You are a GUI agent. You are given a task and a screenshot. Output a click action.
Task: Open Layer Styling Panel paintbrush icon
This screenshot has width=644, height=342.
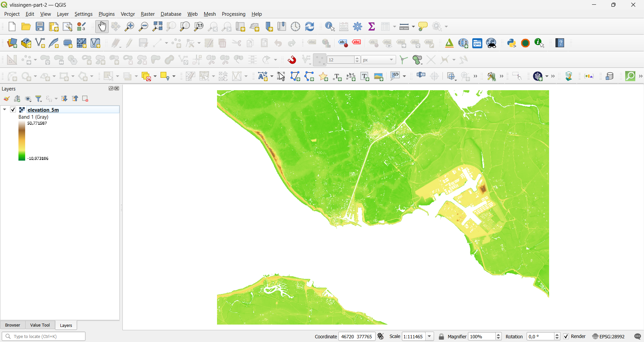[x=7, y=99]
